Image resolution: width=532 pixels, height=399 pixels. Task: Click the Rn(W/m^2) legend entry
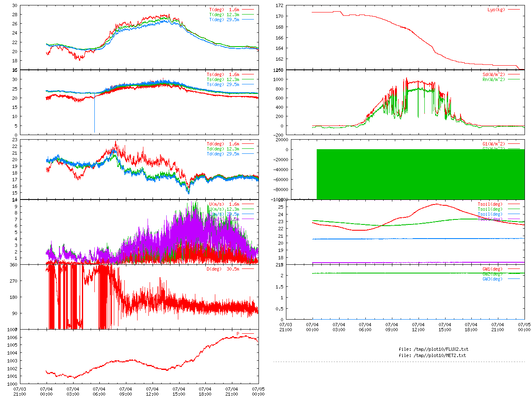click(494, 80)
